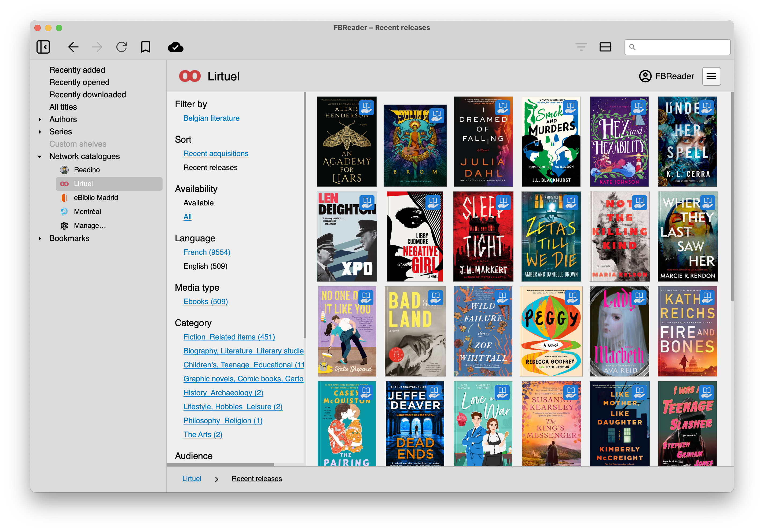This screenshot has height=532, width=764.
Task: Select Recently downloaded in sidebar
Action: (87, 94)
